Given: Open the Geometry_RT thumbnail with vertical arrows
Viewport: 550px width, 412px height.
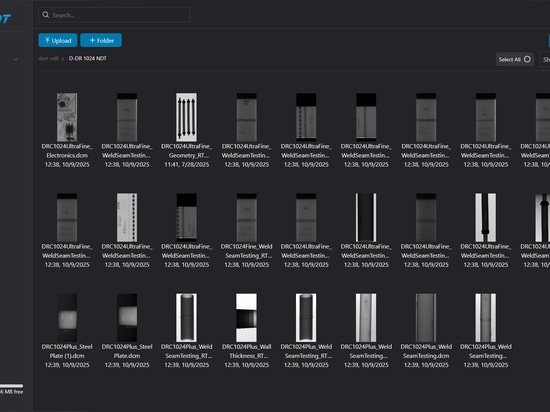Looking at the screenshot, I should 186,117.
